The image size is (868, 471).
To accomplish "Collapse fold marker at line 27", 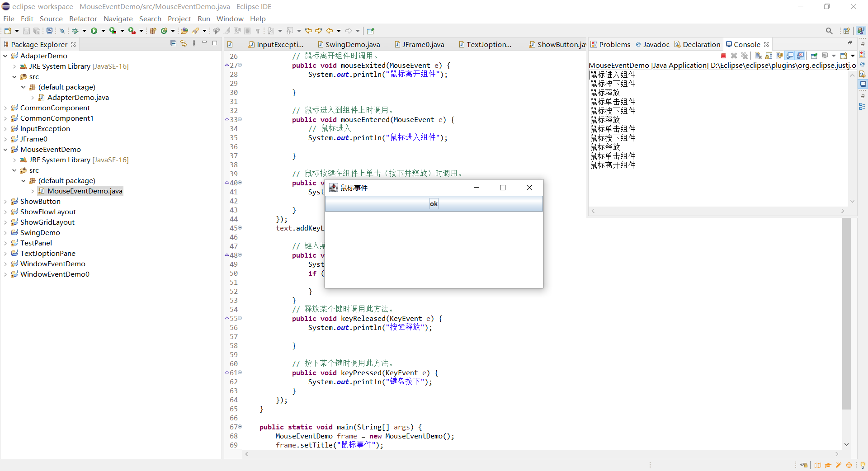I will (x=240, y=65).
